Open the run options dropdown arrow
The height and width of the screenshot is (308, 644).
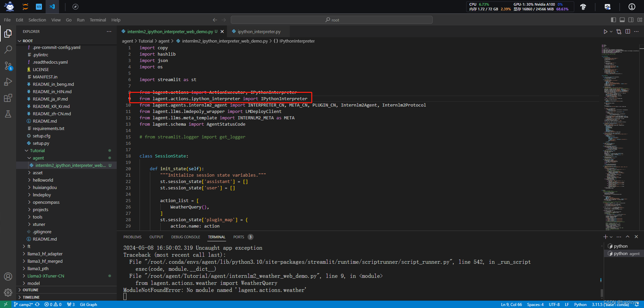[x=611, y=32]
